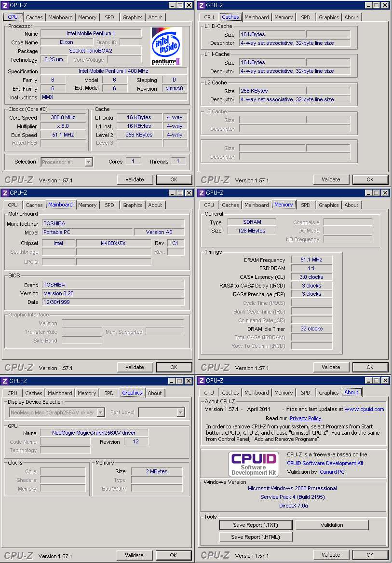Open Graphics tab in the Caches-tab window
Screen dimensions: 392x563
coord(329,17)
